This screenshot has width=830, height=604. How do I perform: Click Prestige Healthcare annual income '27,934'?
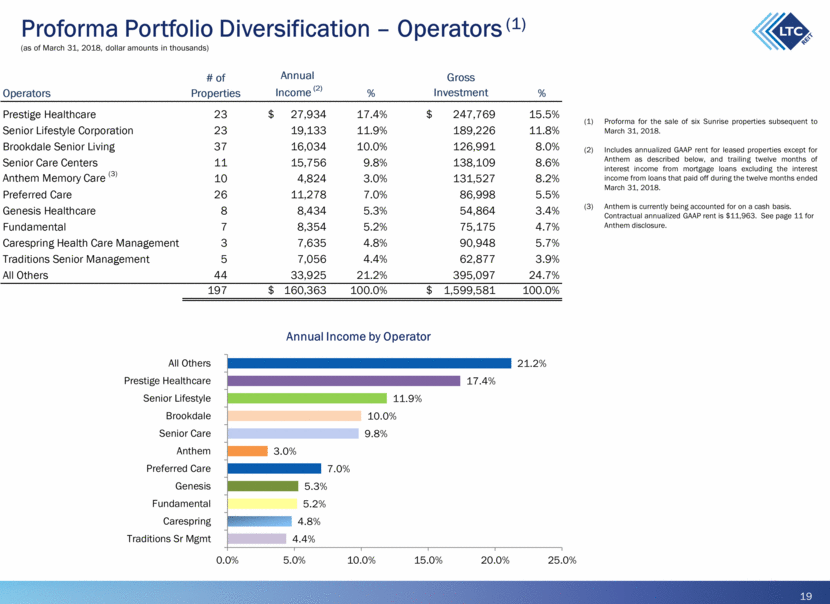coord(308,114)
